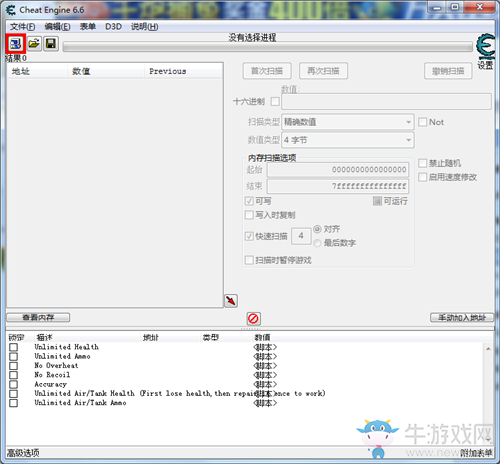The height and width of the screenshot is (464, 500).
Task: Select the 对齐 radio button
Action: (317, 229)
